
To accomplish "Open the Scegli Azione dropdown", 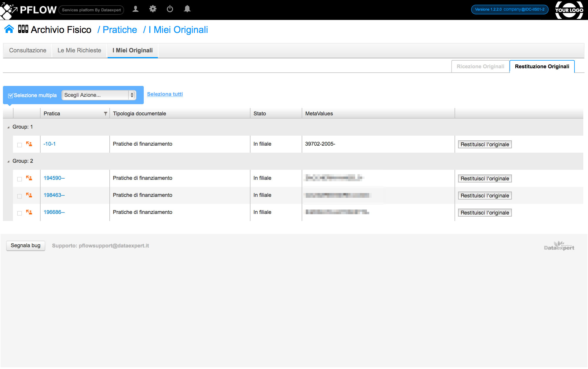I will tap(98, 95).
